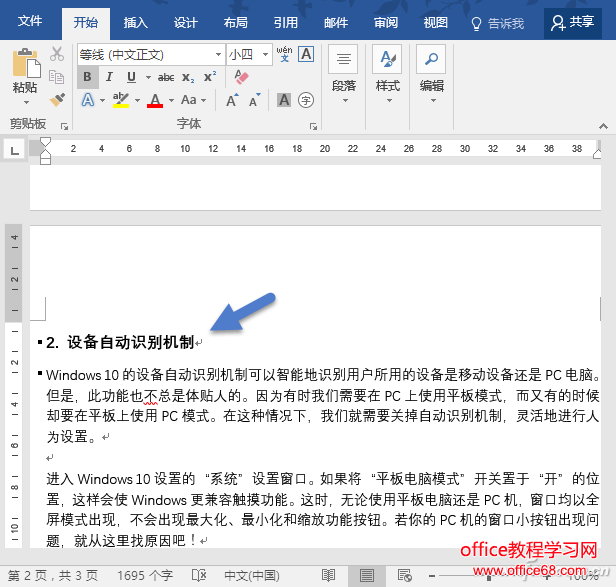Toggle Bold formatting button

tap(87, 77)
